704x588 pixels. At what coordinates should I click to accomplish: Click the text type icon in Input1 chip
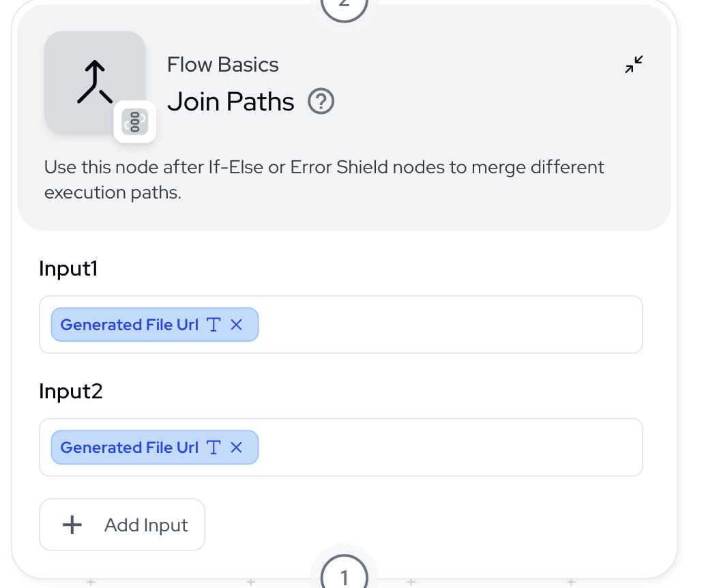(214, 325)
